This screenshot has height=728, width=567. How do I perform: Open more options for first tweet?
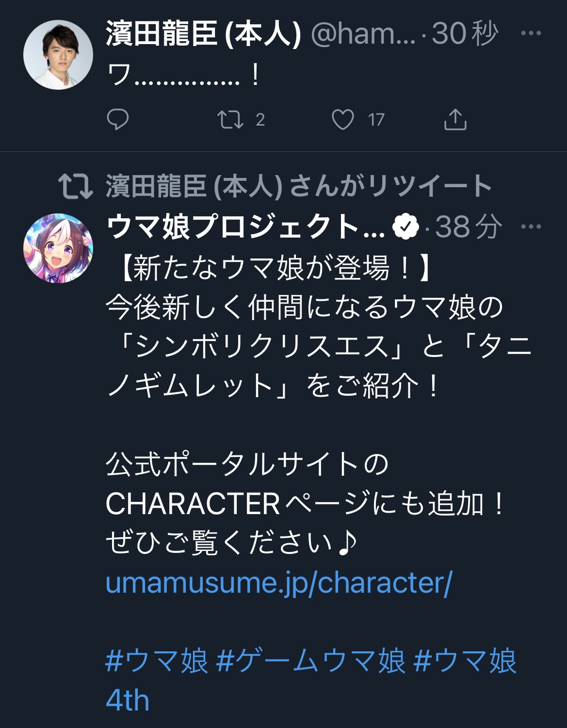(531, 33)
